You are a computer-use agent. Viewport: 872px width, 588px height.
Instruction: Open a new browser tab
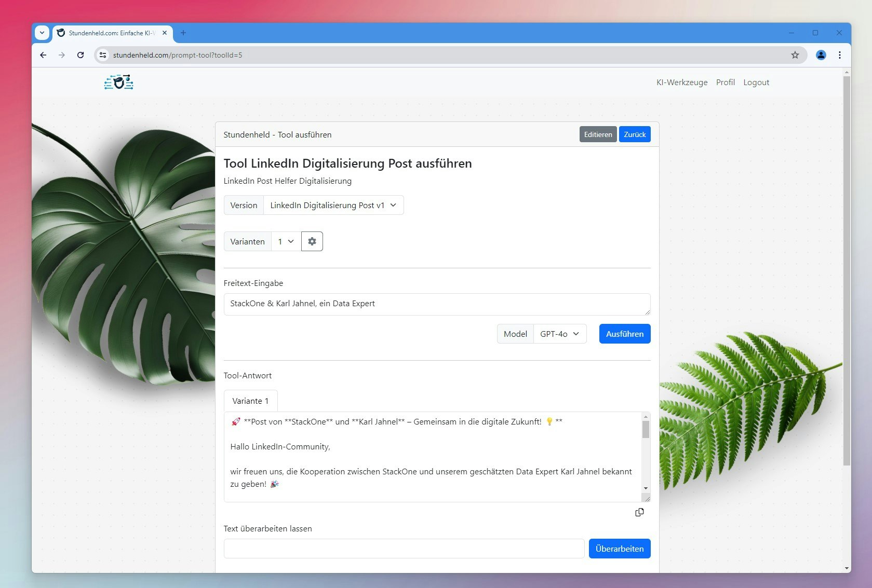(183, 33)
